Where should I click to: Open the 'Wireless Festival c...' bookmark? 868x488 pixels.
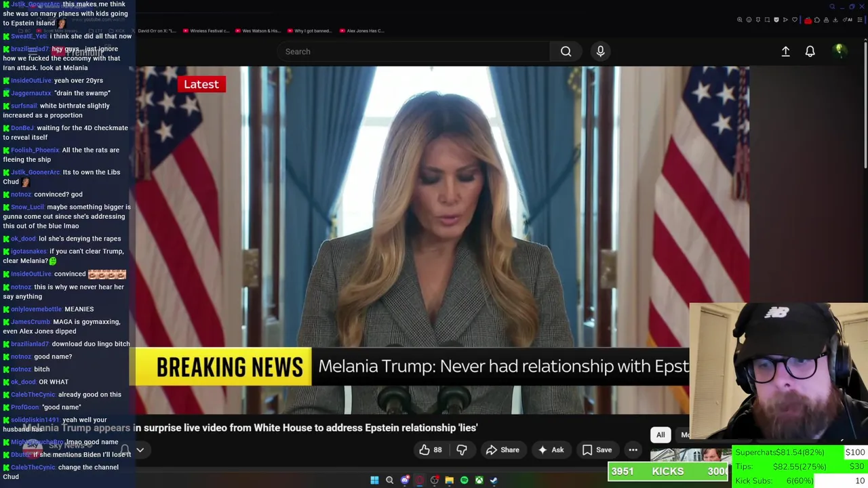click(x=206, y=30)
